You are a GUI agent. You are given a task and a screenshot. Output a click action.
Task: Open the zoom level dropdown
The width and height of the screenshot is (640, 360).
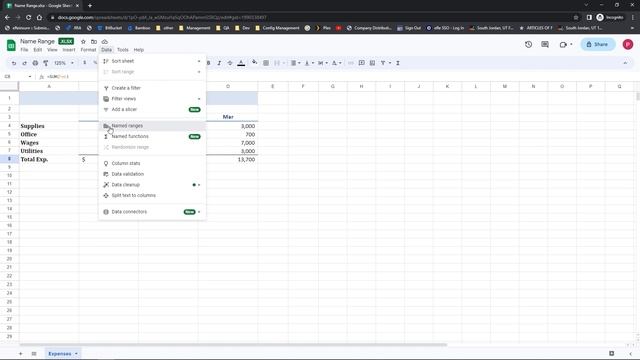pos(64,63)
